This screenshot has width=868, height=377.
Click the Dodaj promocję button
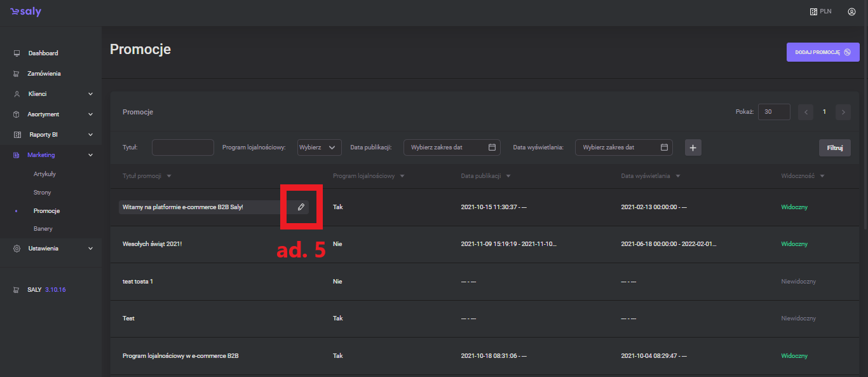tap(822, 52)
